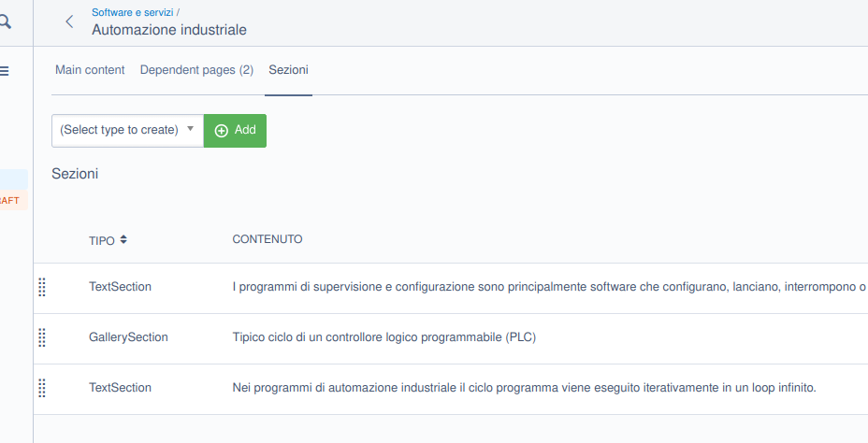
Task: Open the GallerySection type cell
Action: (x=128, y=337)
